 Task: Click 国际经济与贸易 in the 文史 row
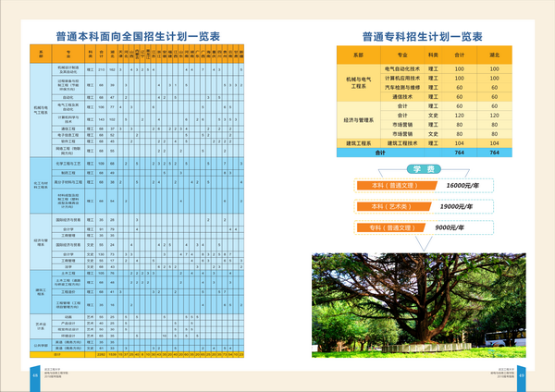68,245
